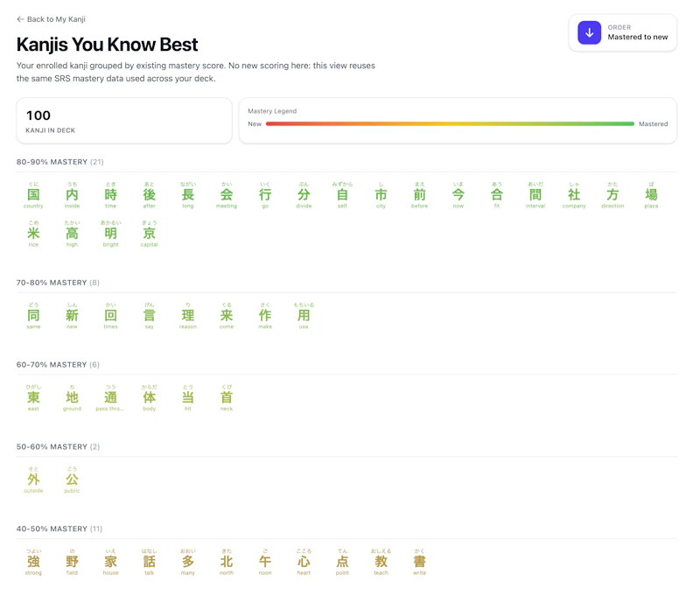Click the 公 public kanji
The width and height of the screenshot is (700, 595).
(72, 479)
